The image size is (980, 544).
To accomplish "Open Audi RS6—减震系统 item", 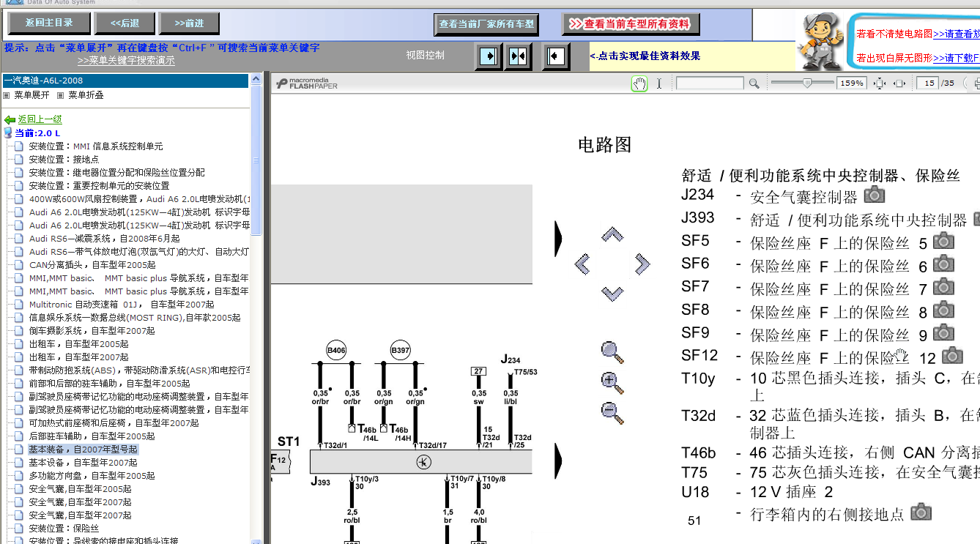I will pos(104,239).
